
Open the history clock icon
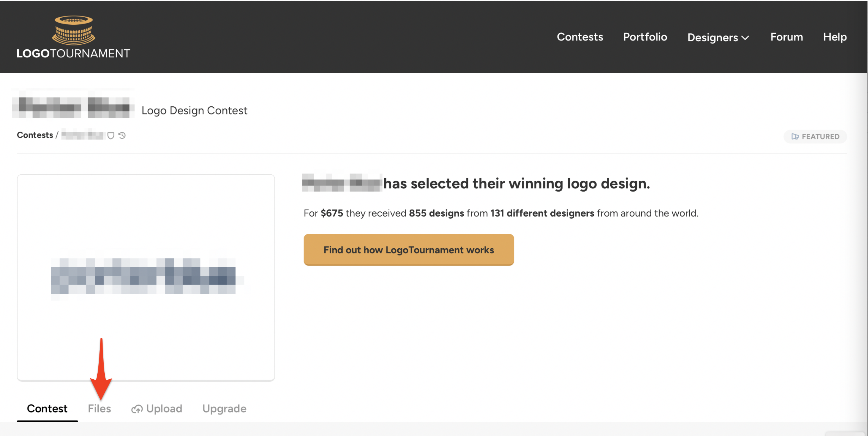click(122, 135)
